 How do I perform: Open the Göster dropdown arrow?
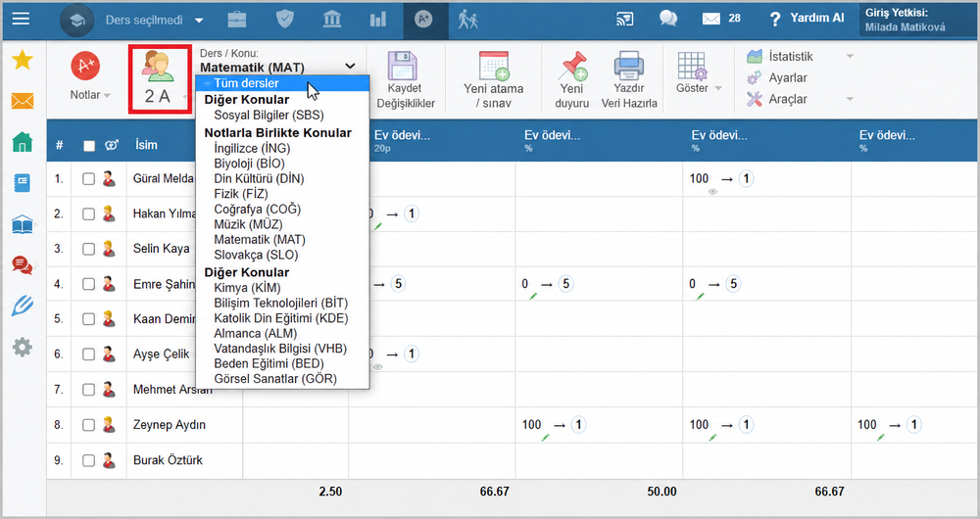coord(718,89)
